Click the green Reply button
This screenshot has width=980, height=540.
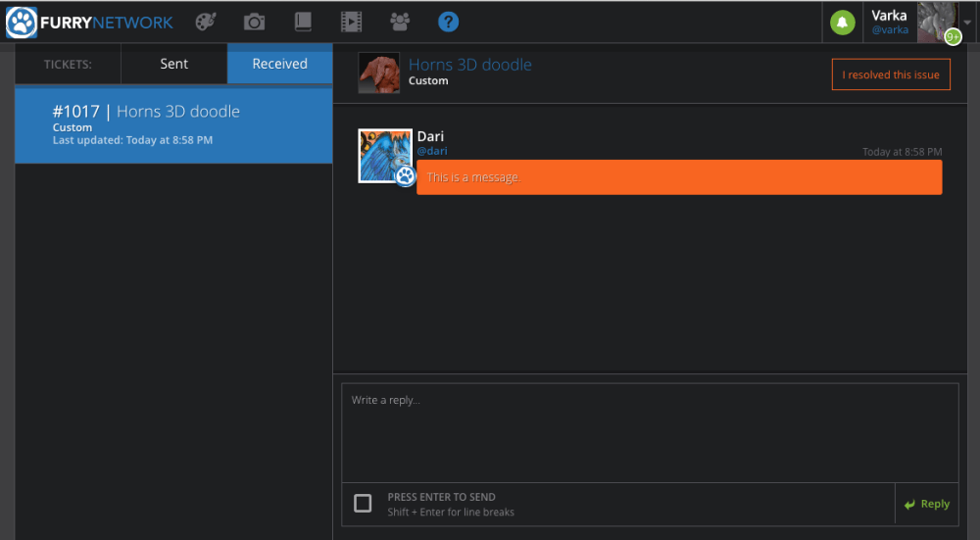(x=927, y=504)
